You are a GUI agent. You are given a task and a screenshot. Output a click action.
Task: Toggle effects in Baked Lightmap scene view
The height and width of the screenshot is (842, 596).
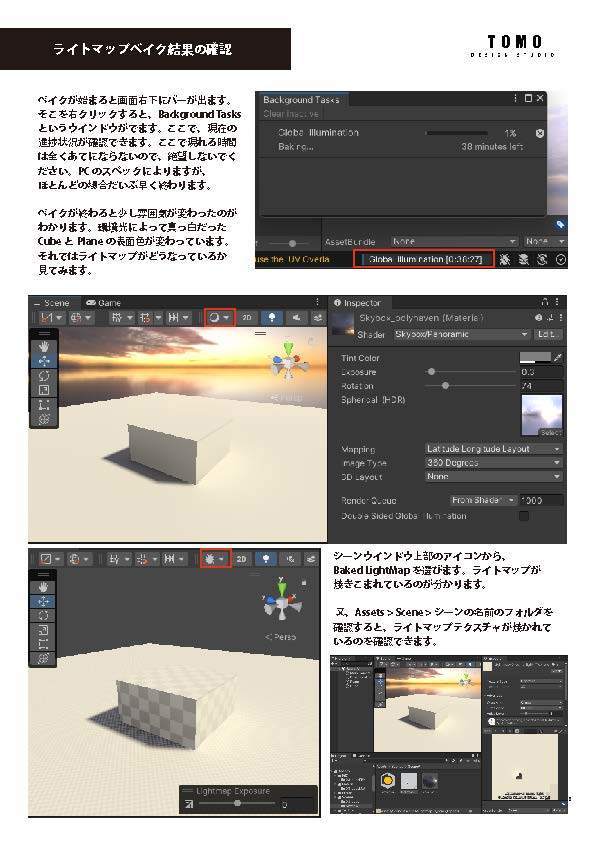(x=311, y=559)
